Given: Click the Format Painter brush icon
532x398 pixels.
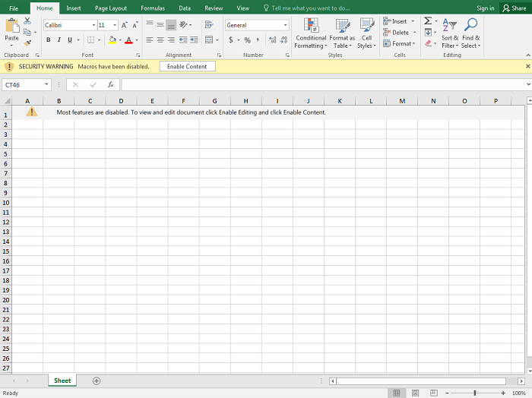Looking at the screenshot, I should click(x=27, y=43).
